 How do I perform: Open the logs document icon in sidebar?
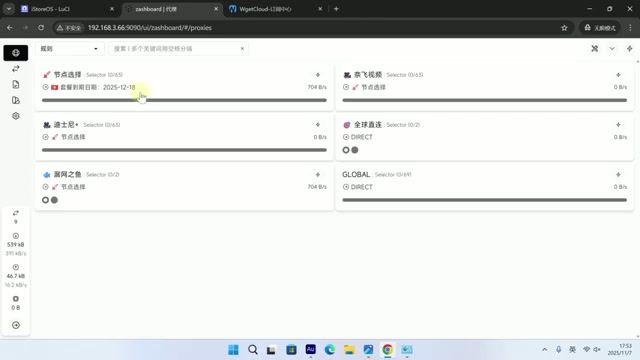click(x=16, y=84)
